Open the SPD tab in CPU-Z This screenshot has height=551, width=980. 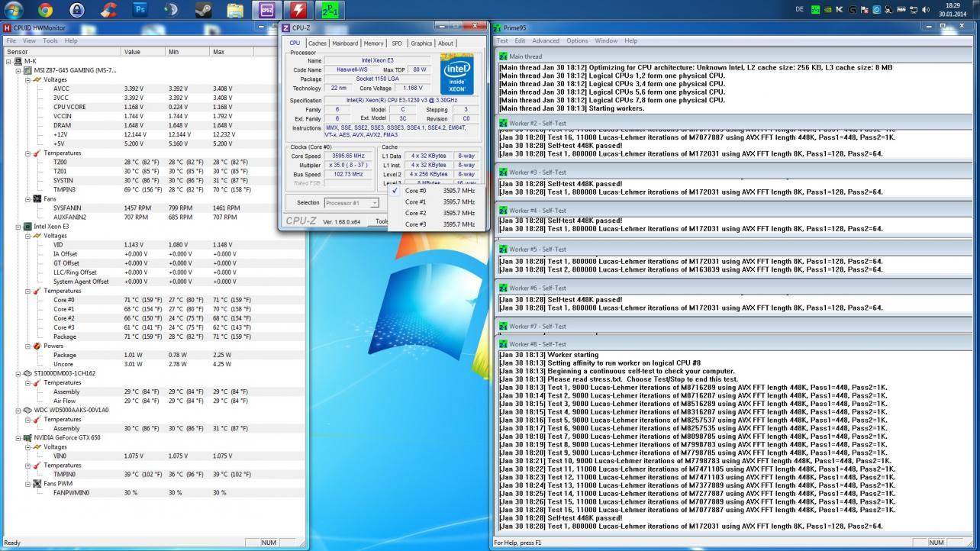[x=397, y=43]
